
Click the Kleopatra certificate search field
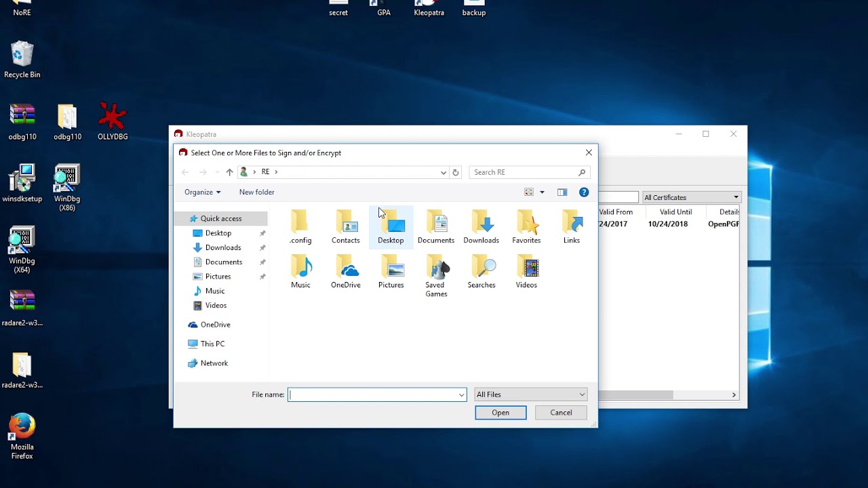pyautogui.click(x=618, y=197)
